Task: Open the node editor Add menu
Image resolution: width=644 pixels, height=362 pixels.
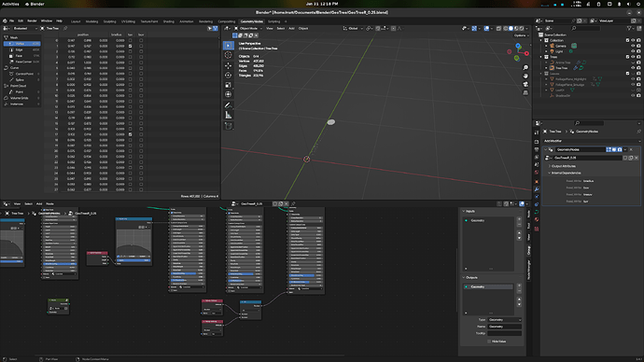Action: (x=39, y=203)
